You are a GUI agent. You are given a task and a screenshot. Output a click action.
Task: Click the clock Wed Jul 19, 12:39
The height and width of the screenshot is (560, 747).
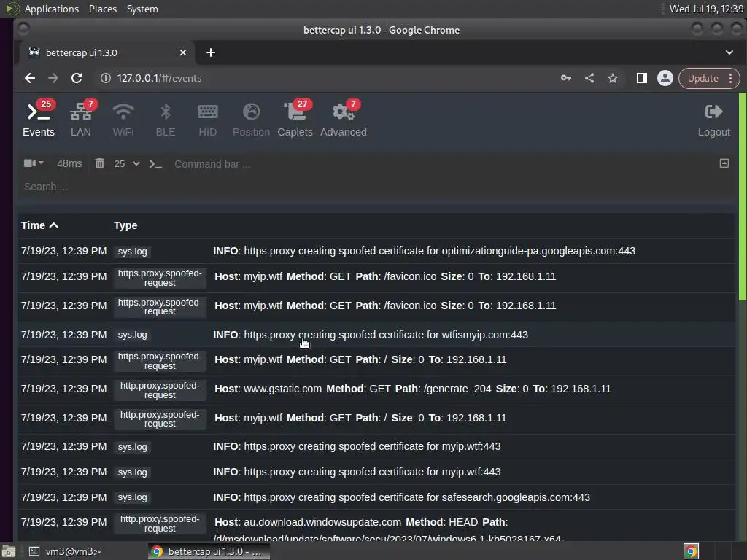[x=706, y=9]
